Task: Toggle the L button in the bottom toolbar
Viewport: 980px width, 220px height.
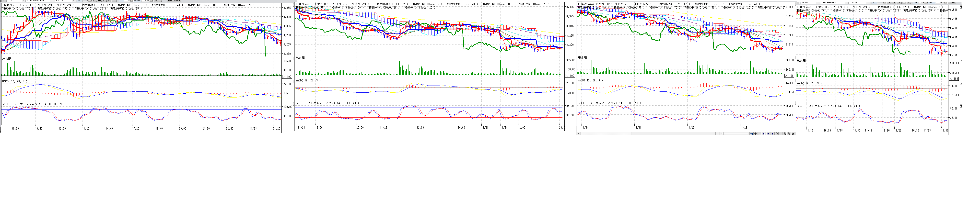Action: point(781,134)
